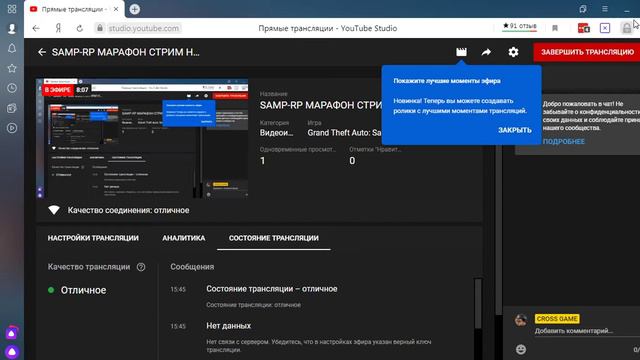Viewport: 640px width, 360px height.
Task: Select СОСТОЯНИЕ ТРАНСЛЯЦИИ tab
Action: [x=273, y=238]
